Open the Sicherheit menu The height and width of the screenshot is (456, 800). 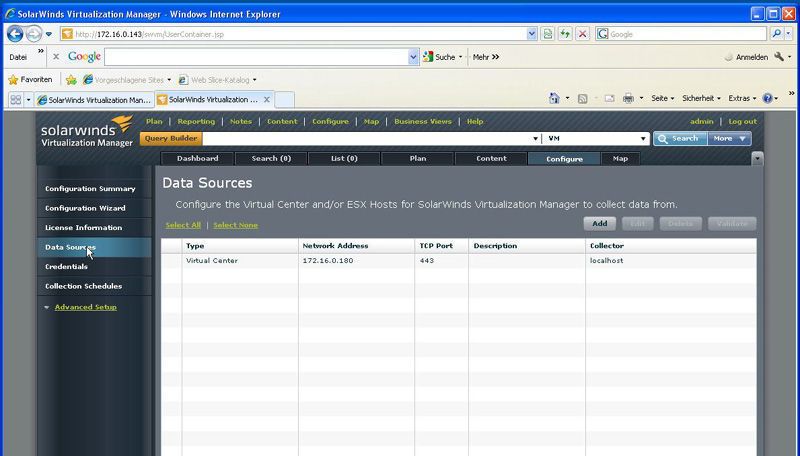coord(701,98)
